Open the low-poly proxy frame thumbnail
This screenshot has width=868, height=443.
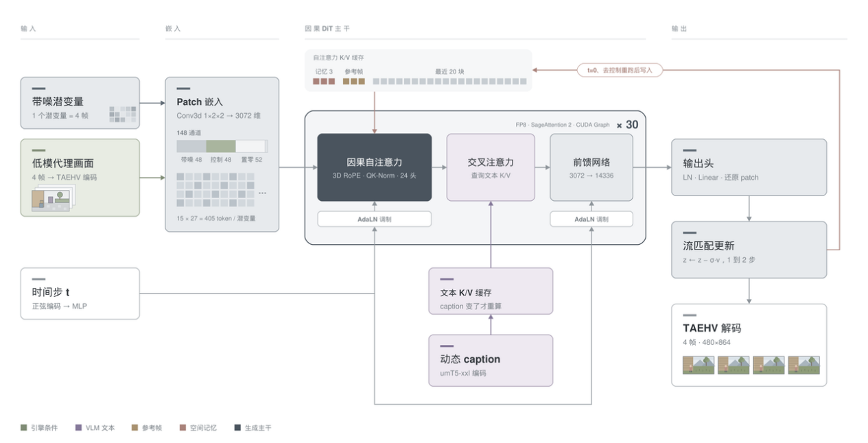click(53, 199)
